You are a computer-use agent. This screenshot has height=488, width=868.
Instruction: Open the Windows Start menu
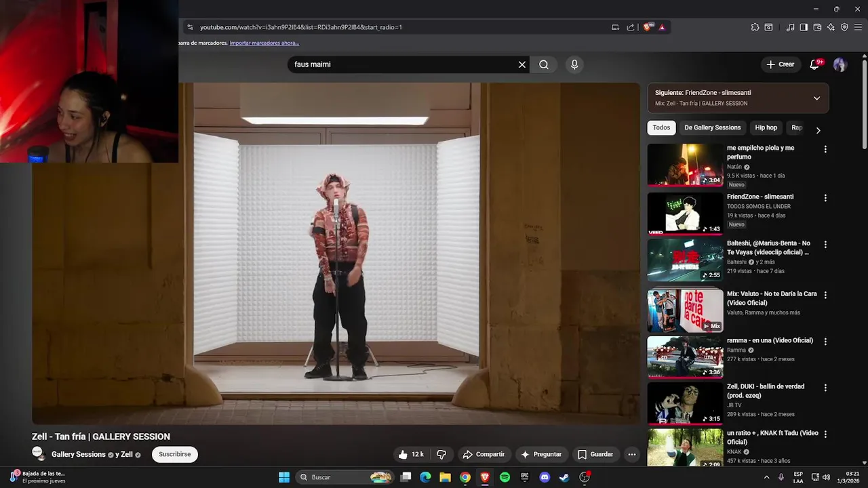coord(284,477)
